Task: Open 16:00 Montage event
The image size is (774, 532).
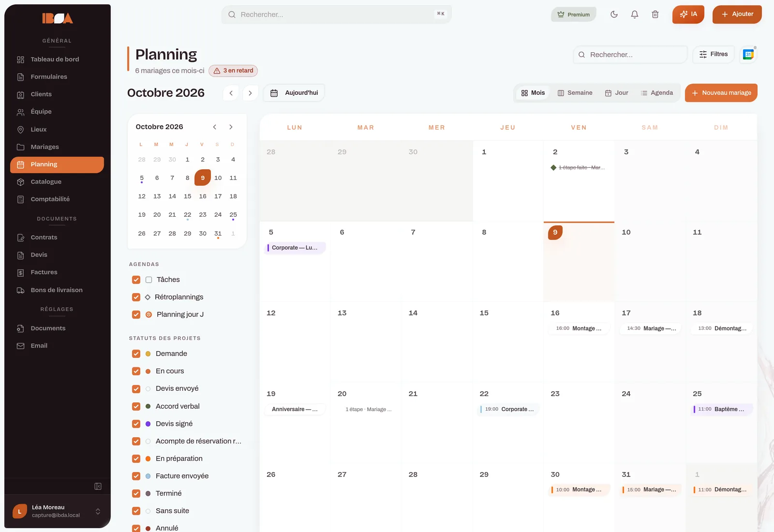Action: click(579, 328)
